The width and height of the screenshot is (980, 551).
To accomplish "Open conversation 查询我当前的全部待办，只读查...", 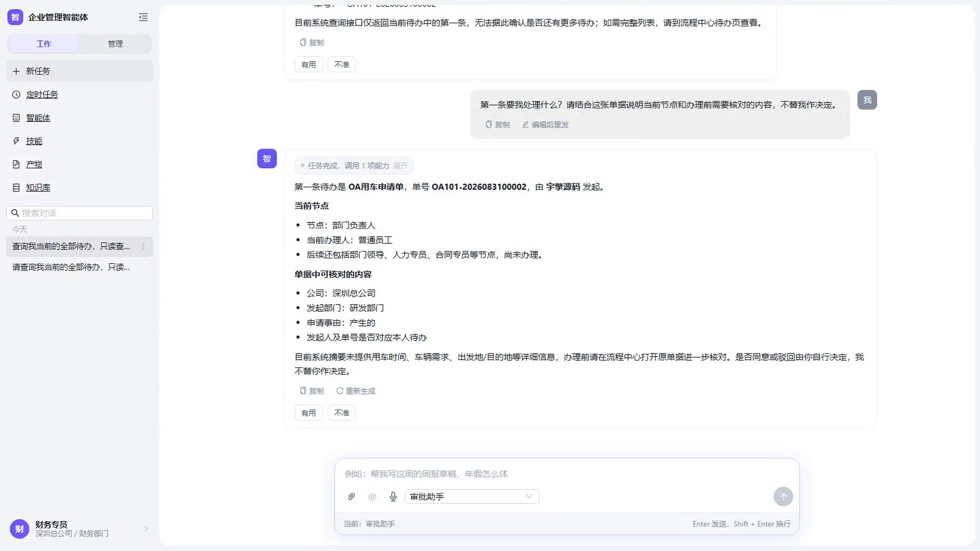I will 71,246.
